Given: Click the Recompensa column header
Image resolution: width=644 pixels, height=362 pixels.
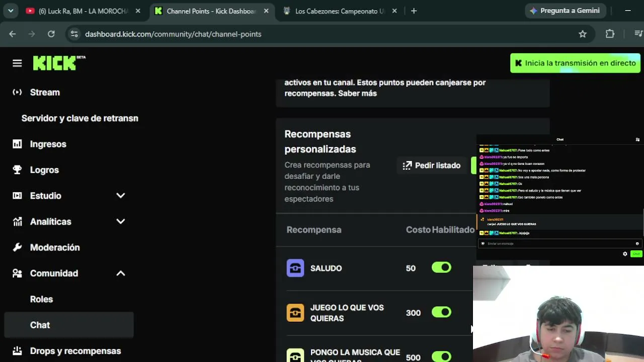Looking at the screenshot, I should click(x=314, y=230).
